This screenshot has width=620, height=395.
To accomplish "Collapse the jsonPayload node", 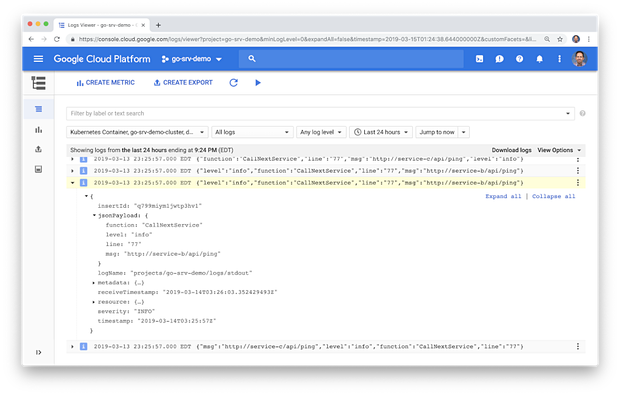I will pyautogui.click(x=94, y=215).
